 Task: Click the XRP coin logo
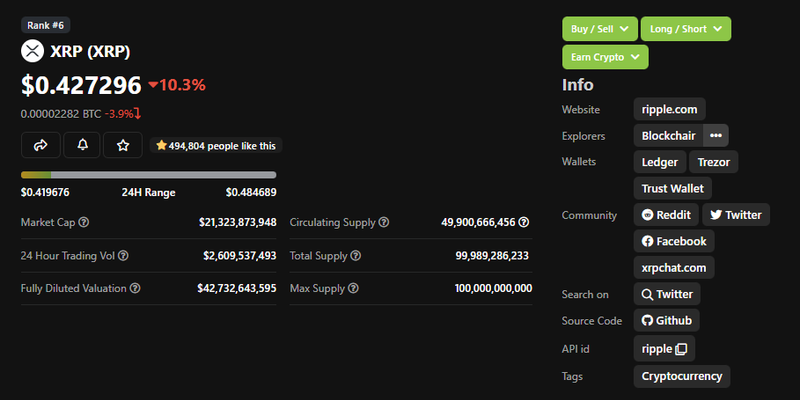(x=32, y=51)
